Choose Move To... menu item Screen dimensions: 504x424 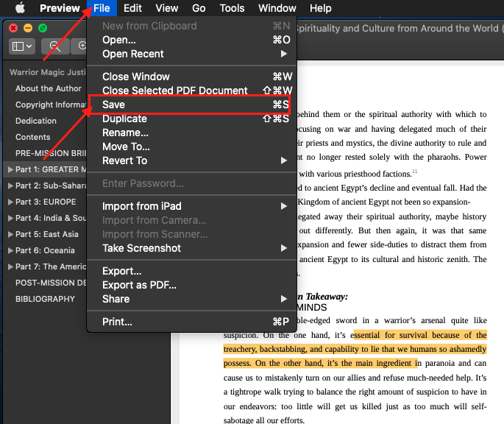(x=191, y=146)
